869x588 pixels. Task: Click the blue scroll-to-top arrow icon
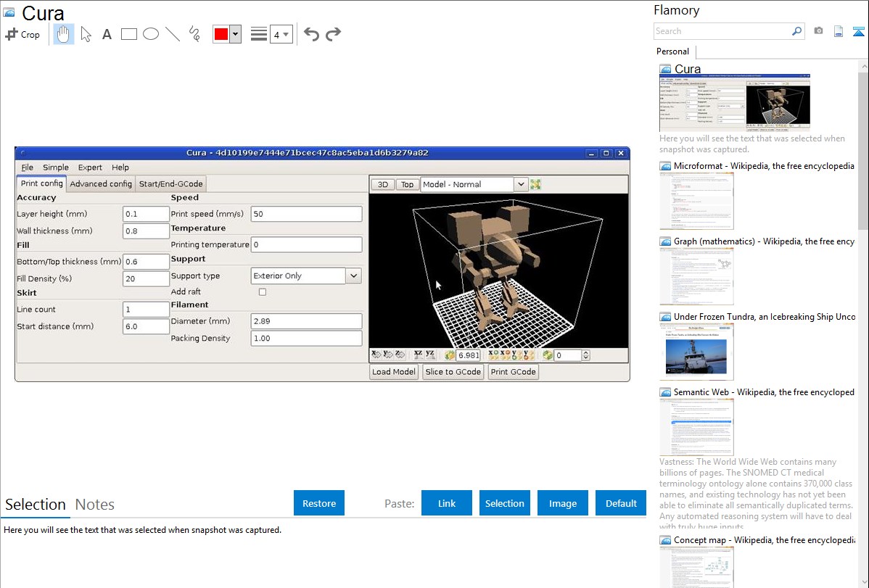(x=858, y=31)
